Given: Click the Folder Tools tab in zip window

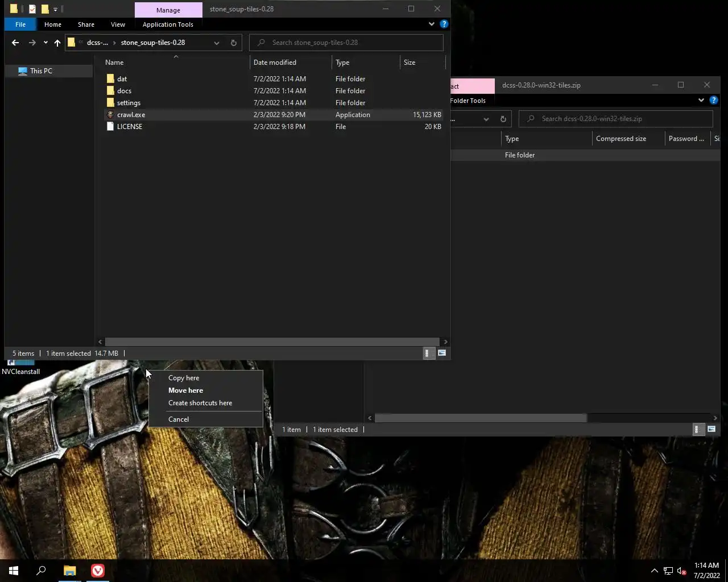Looking at the screenshot, I should (x=468, y=101).
